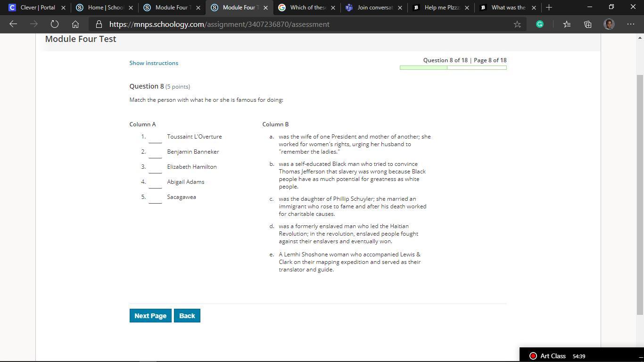This screenshot has width=644, height=362.
Task: Click option d about the Haitian Revolution
Action: pyautogui.click(x=348, y=234)
